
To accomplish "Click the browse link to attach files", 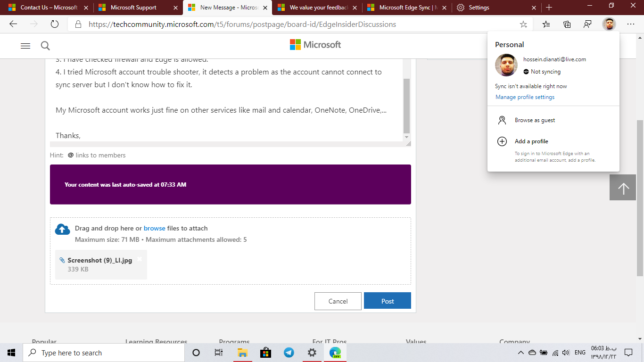I will click(155, 228).
